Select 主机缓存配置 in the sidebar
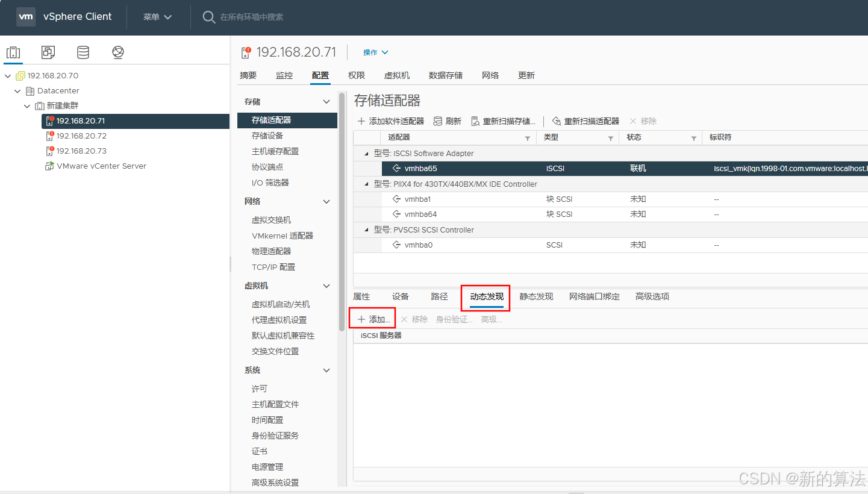The width and height of the screenshot is (868, 494). tap(275, 151)
